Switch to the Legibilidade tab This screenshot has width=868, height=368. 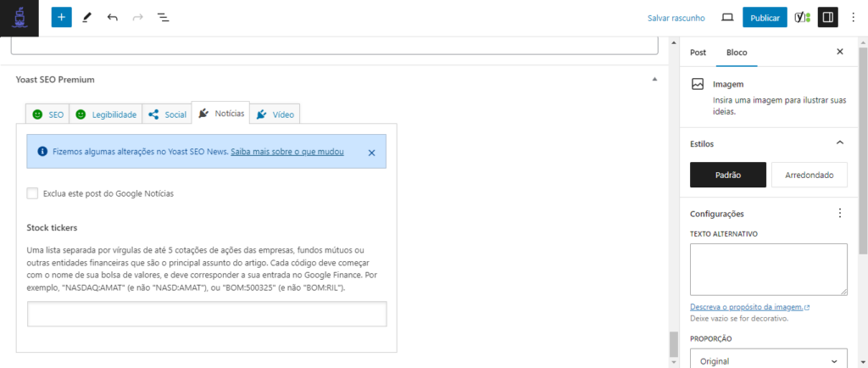pyautogui.click(x=106, y=114)
